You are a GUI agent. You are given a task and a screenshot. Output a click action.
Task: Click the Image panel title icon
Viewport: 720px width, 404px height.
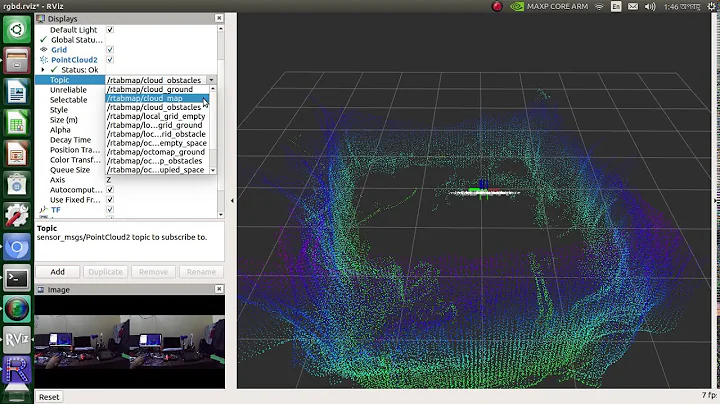coord(41,290)
